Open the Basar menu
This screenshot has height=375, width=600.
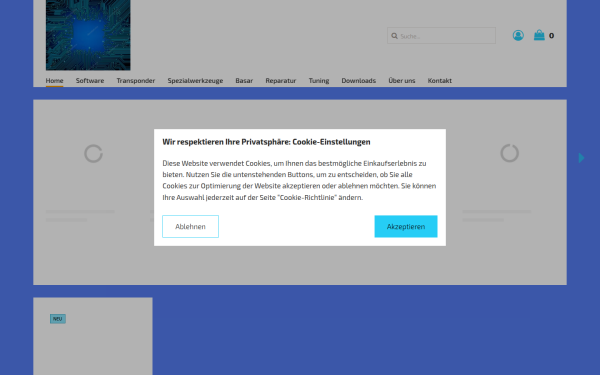[x=244, y=80]
